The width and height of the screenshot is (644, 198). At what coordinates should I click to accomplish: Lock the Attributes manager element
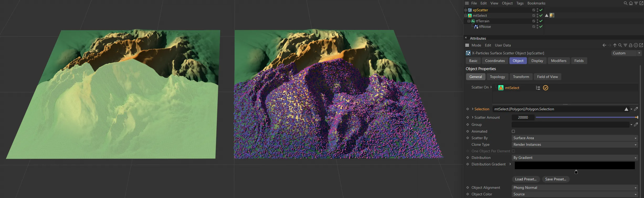pyautogui.click(x=631, y=45)
